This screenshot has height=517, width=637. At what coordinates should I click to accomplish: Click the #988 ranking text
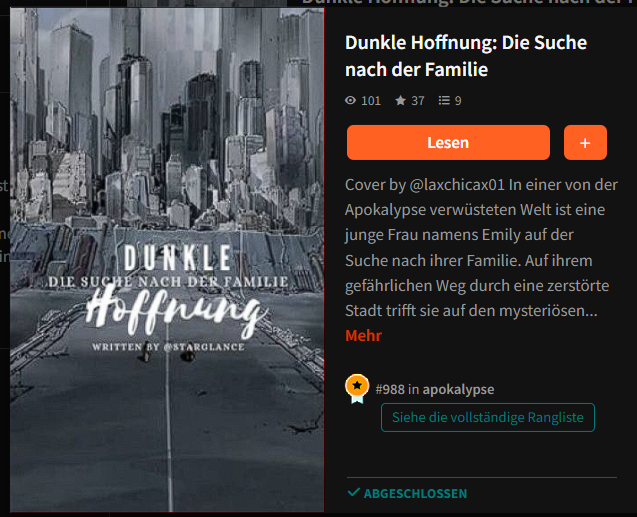tap(390, 389)
